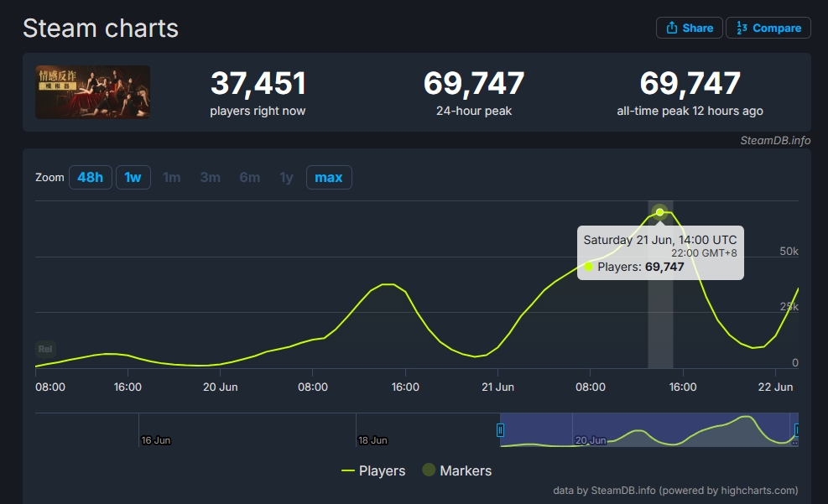This screenshot has height=504, width=828.
Task: Click the Players legend line symbol
Action: pyautogui.click(x=348, y=470)
